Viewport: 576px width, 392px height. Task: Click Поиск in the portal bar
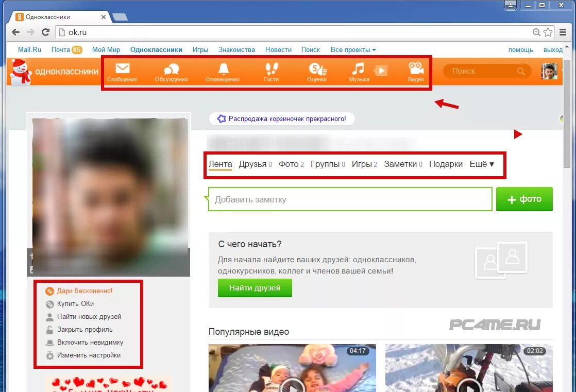coord(310,49)
